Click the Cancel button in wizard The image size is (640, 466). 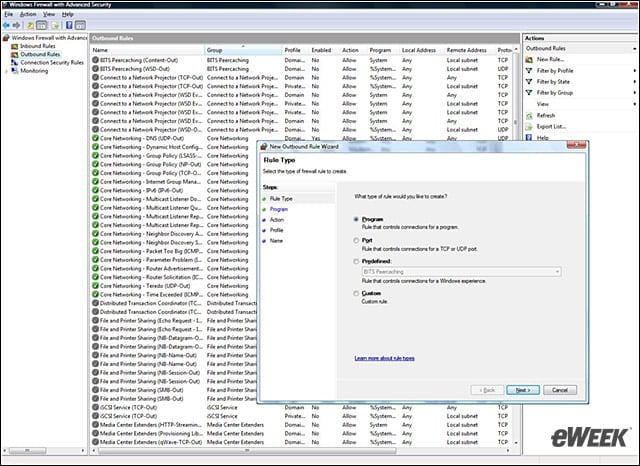[560, 390]
